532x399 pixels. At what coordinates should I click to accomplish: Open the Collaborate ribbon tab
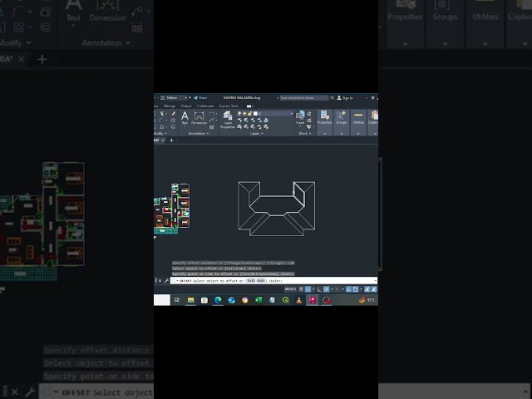click(x=205, y=106)
